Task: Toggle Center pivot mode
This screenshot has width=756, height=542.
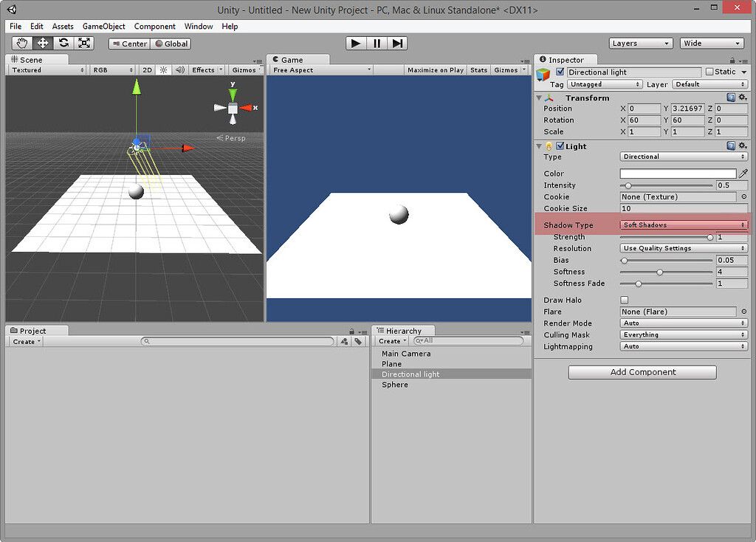Action: (x=129, y=44)
